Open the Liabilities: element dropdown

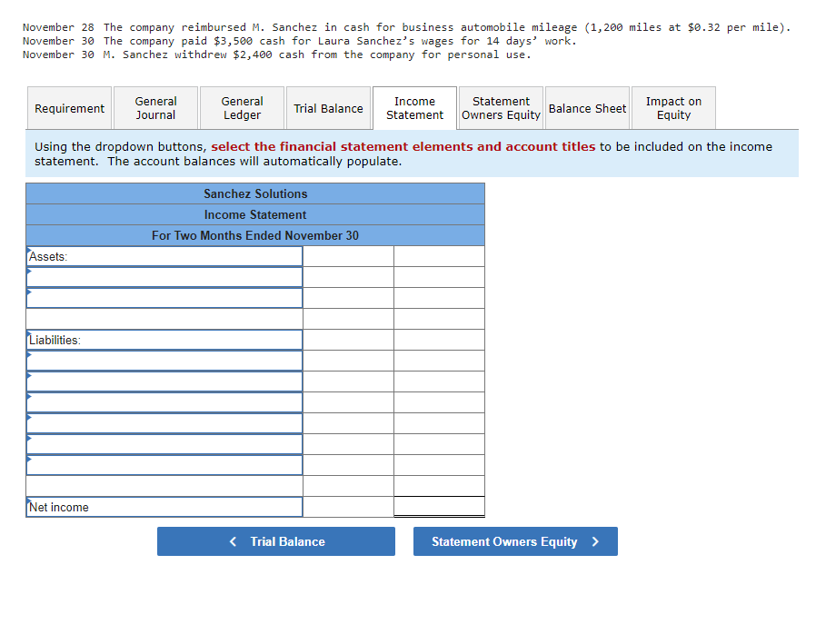coord(164,340)
